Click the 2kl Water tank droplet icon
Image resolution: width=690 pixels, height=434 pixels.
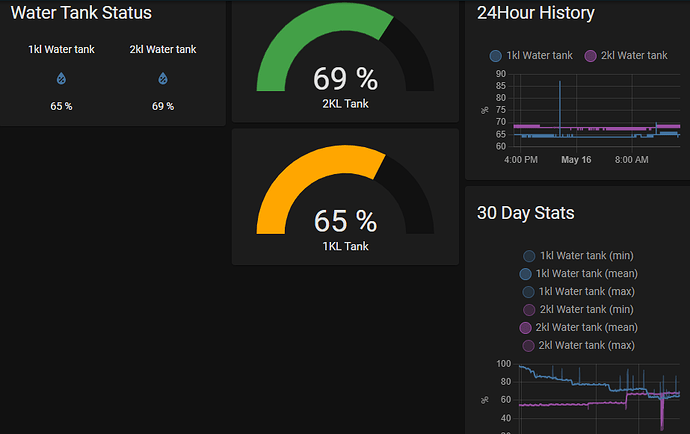(163, 78)
